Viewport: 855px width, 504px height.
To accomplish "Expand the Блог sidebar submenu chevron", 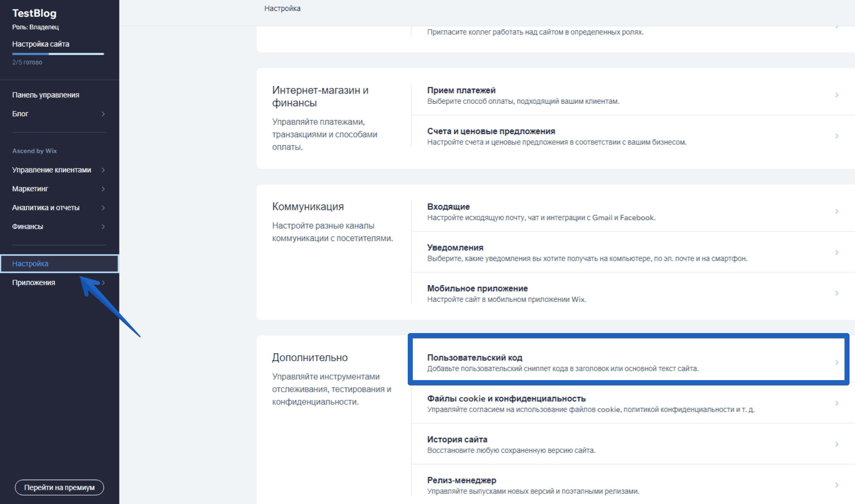I will coord(103,114).
